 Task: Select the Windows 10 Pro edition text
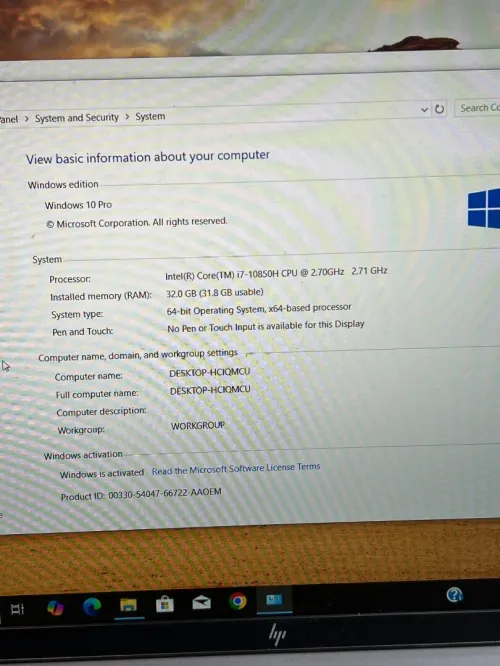pos(78,205)
